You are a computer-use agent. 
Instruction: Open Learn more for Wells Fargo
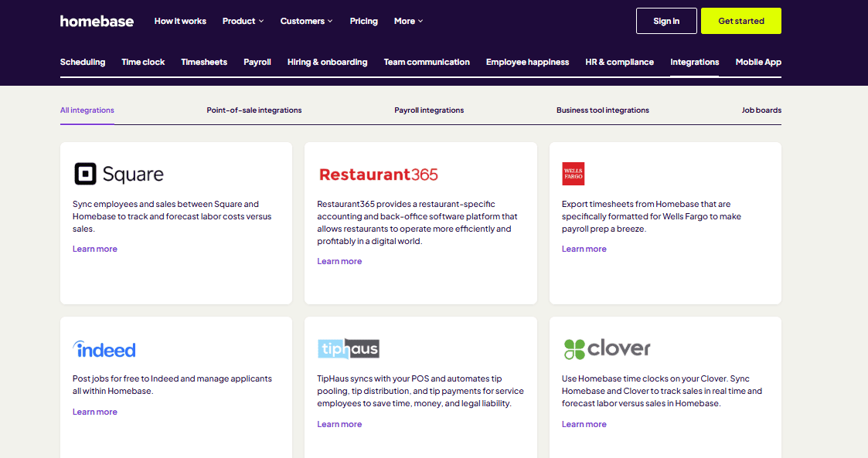(x=584, y=249)
